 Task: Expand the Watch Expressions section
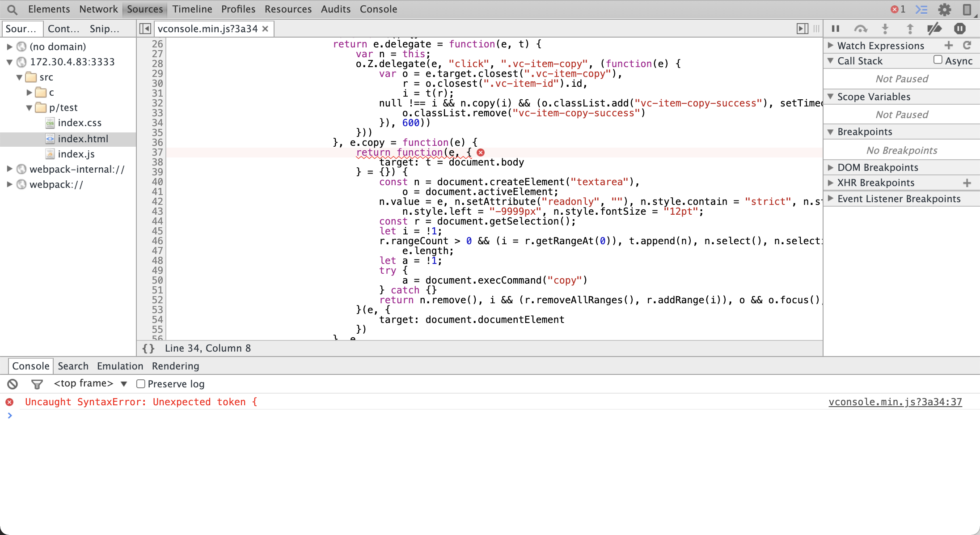pyautogui.click(x=830, y=45)
